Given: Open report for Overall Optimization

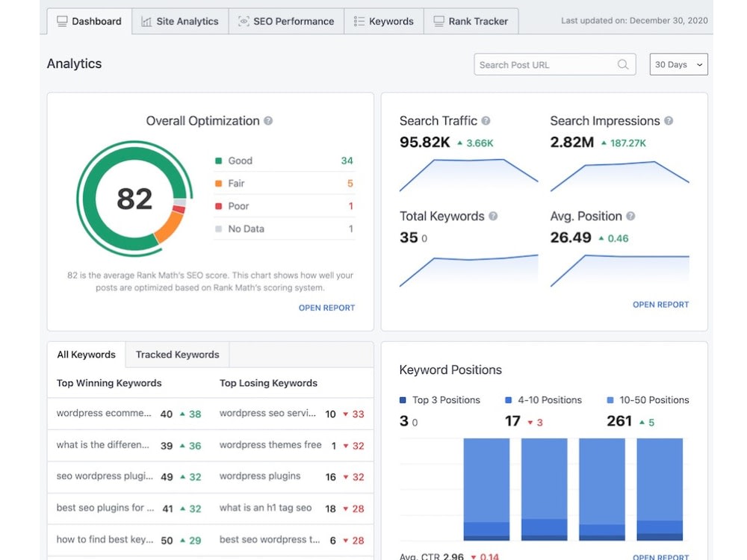Looking at the screenshot, I should coord(327,308).
